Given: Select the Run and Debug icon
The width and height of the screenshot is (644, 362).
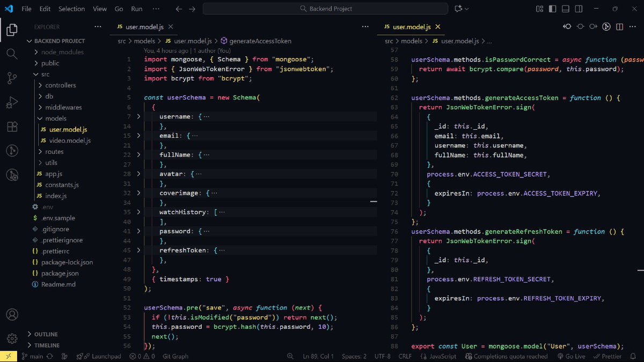Looking at the screenshot, I should pyautogui.click(x=11, y=102).
